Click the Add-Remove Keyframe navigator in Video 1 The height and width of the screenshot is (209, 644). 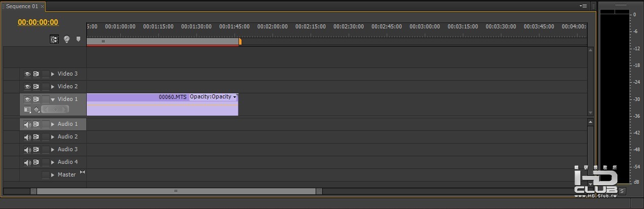tap(55, 109)
